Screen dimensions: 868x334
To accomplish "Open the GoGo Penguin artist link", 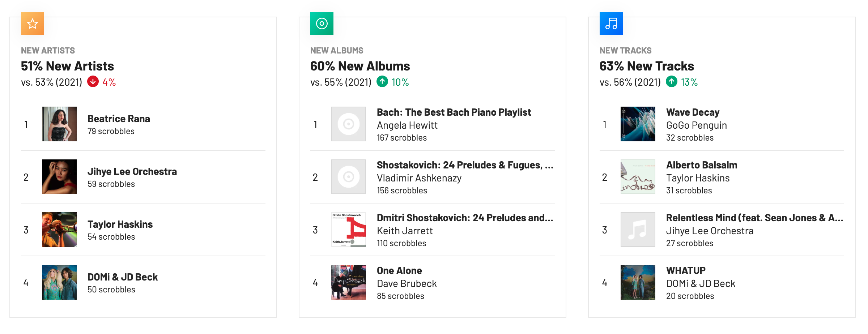I will [x=697, y=125].
